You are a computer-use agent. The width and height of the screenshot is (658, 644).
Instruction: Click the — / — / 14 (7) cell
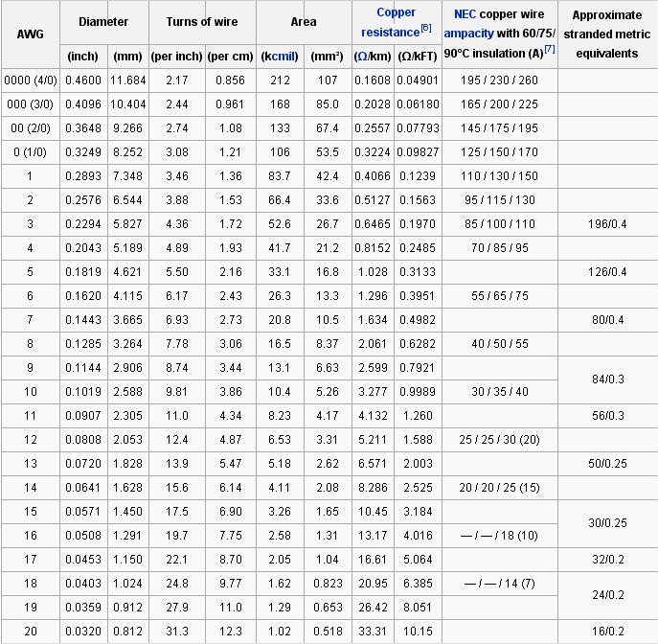[499, 583]
